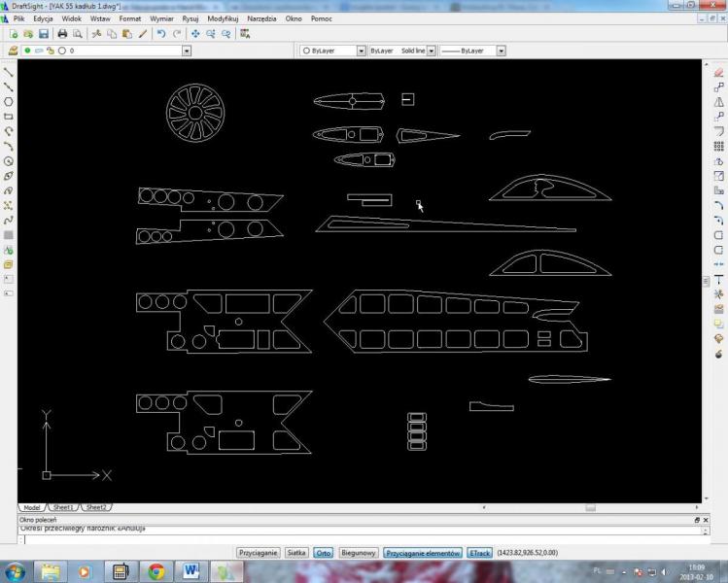Select the Line tool in left toolbar
This screenshot has height=583, width=728.
[9, 72]
